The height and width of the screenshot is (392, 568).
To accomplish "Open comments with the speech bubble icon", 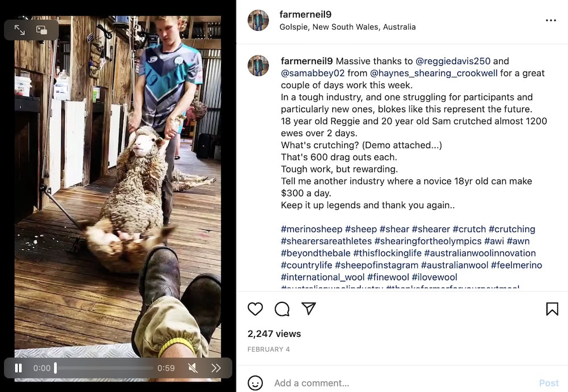I will [x=282, y=309].
